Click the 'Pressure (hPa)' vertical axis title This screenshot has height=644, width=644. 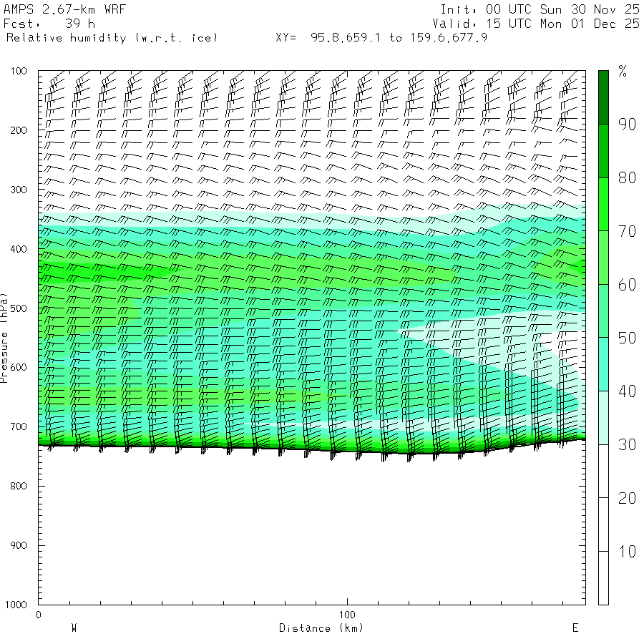[x=4, y=338]
